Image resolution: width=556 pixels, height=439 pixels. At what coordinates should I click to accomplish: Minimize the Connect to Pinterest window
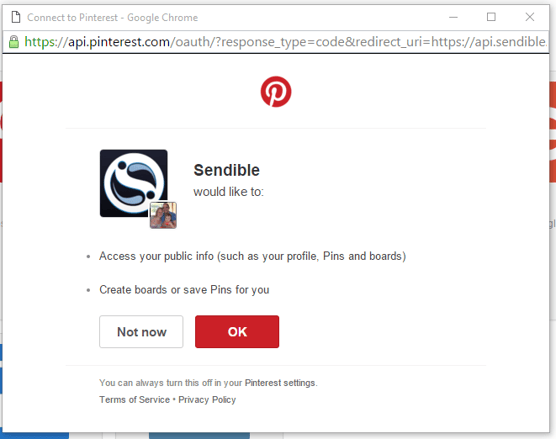[454, 17]
